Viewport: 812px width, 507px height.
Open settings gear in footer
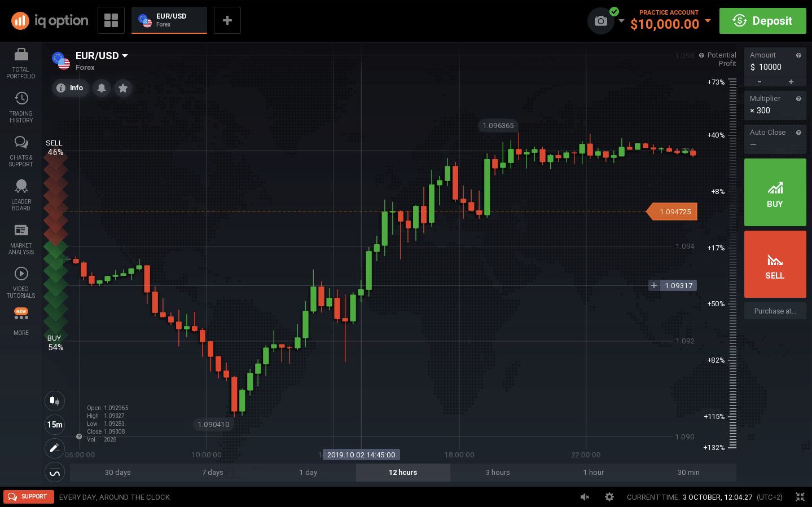pos(609,497)
